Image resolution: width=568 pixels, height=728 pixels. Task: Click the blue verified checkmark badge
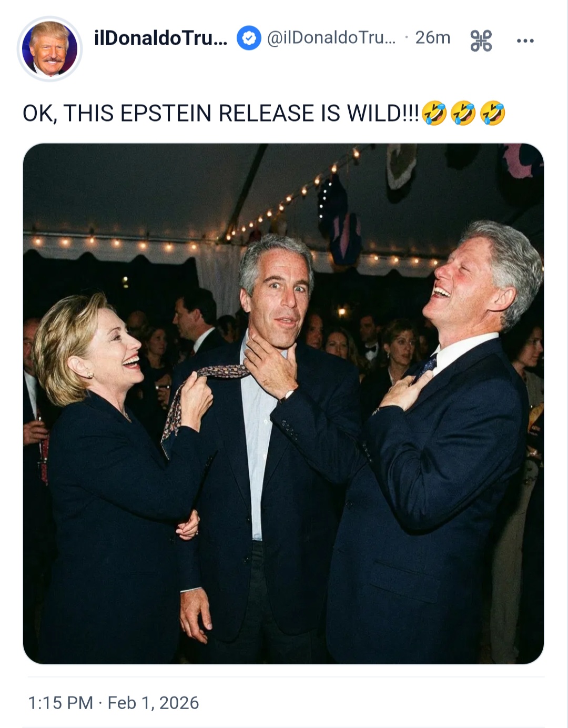pyautogui.click(x=249, y=38)
